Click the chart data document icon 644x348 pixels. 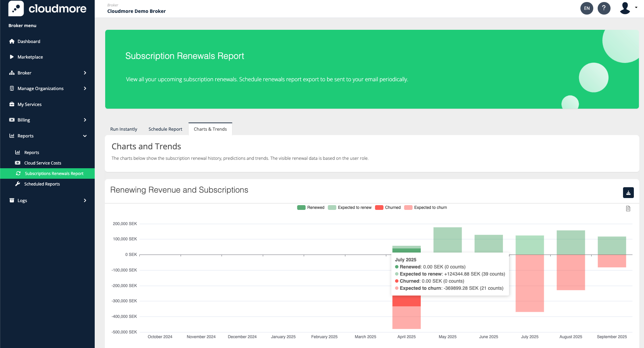(x=628, y=209)
